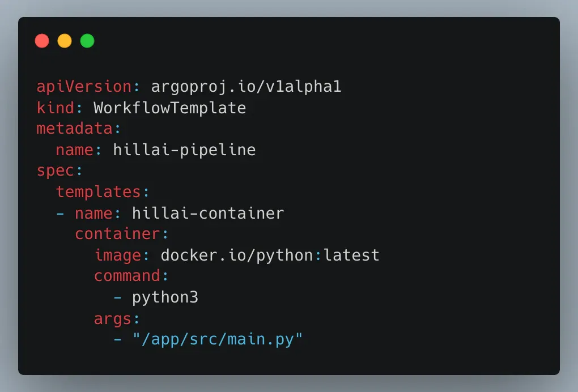Viewport: 578px width, 392px height.
Task: Click the hillai-container name value
Action: 208,214
